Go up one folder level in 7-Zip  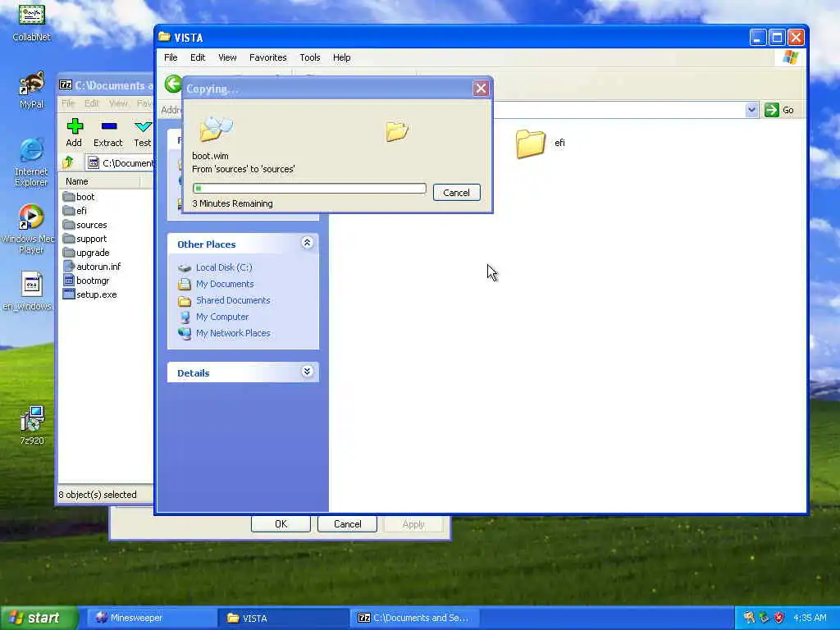click(x=69, y=162)
